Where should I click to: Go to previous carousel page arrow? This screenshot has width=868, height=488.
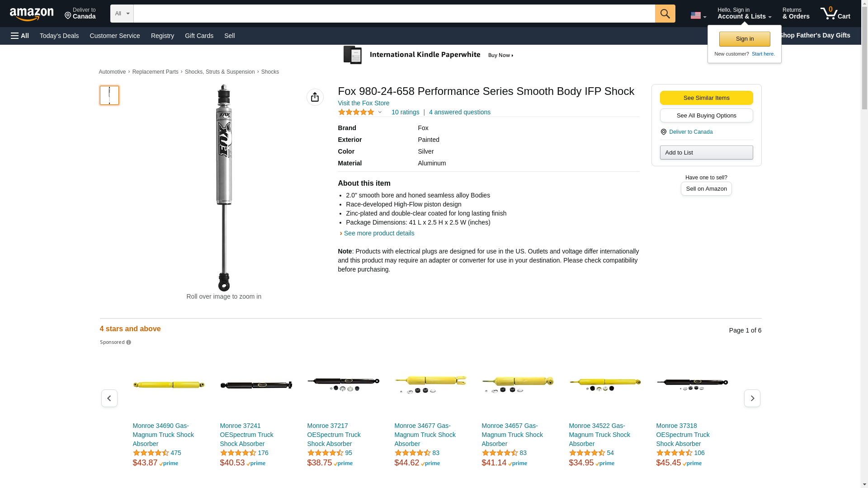pyautogui.click(x=109, y=398)
